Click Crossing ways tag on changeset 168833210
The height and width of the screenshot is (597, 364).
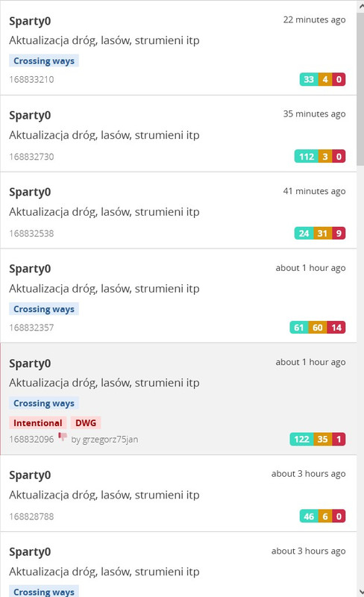point(44,61)
